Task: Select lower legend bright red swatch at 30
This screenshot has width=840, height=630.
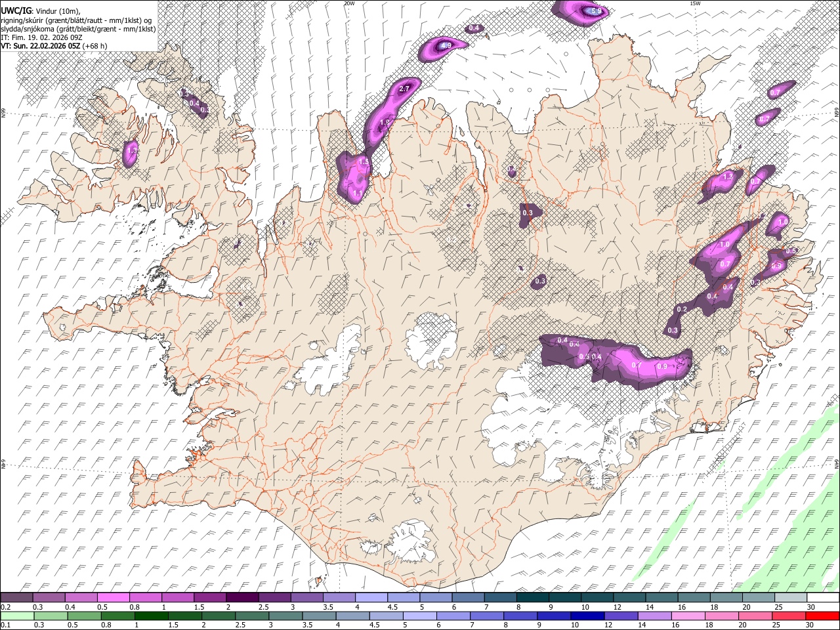Action: (x=823, y=616)
